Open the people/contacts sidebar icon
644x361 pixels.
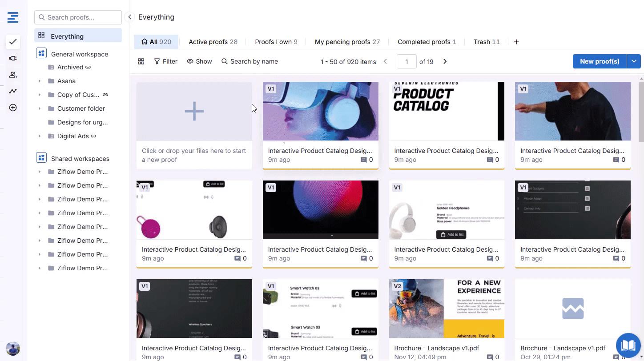13,75
